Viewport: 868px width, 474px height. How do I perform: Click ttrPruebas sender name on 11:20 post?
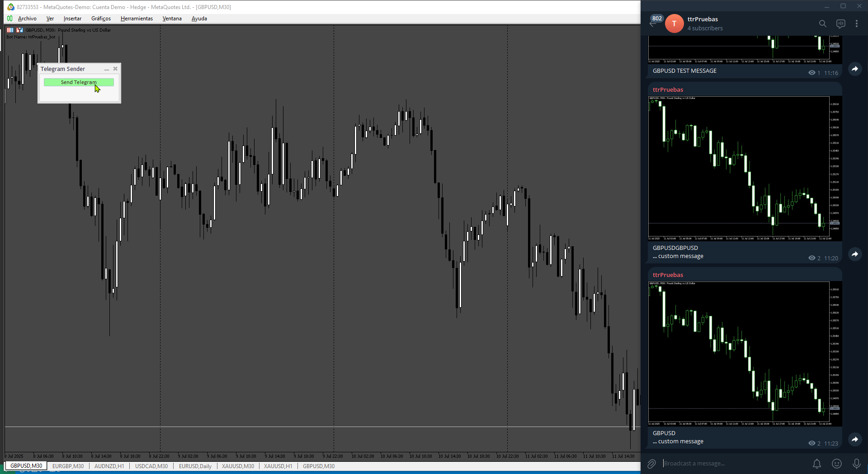(668, 89)
